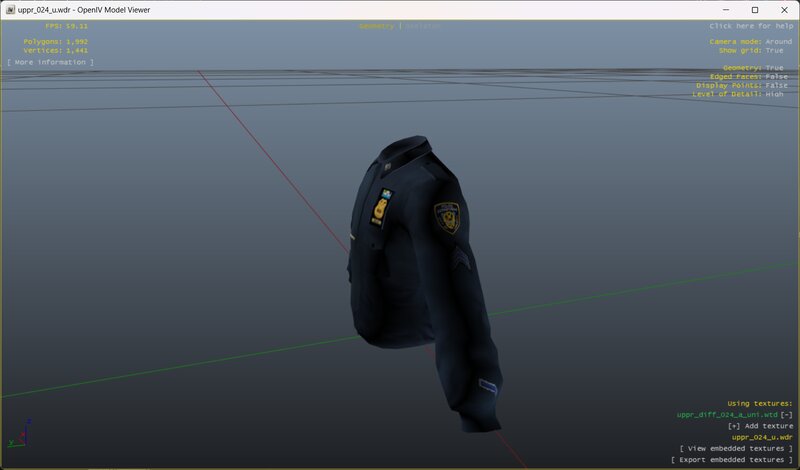Click the 'Click here for help' link
The width and height of the screenshot is (800, 470).
click(x=751, y=26)
